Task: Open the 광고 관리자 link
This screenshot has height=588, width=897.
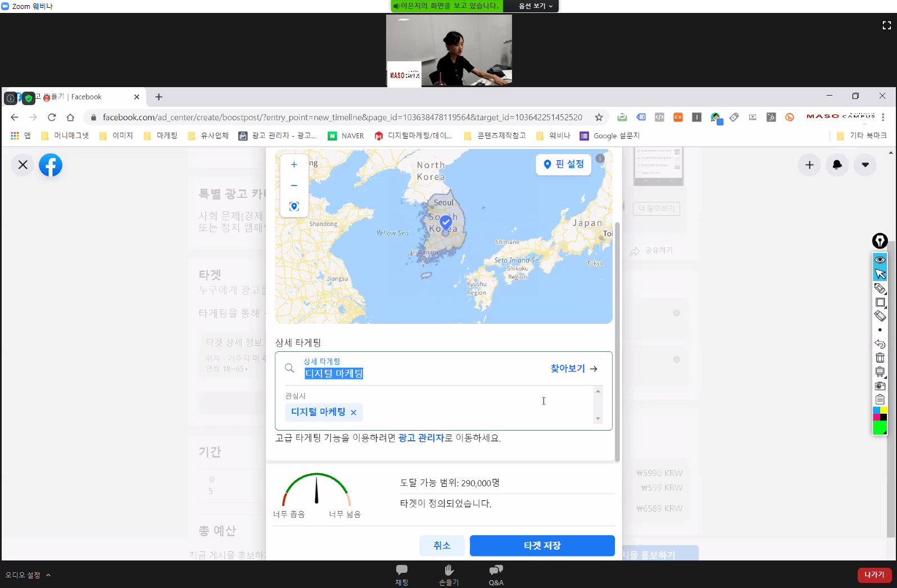Action: [x=421, y=438]
